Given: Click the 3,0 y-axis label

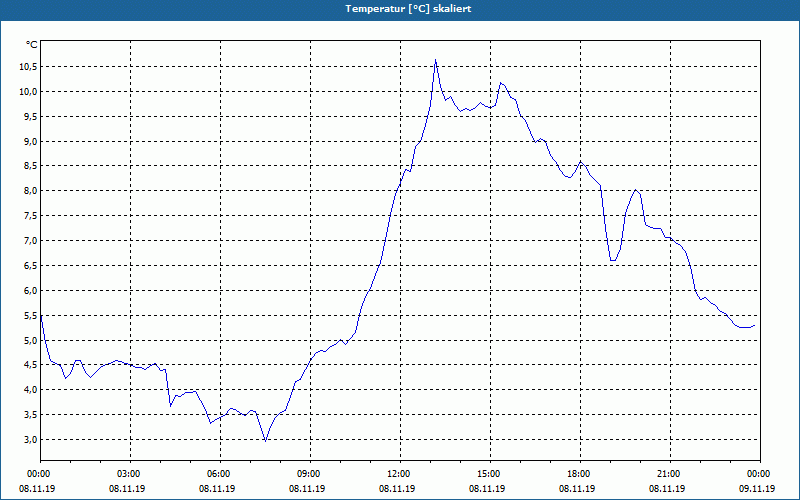Looking at the screenshot, I should pos(30,440).
